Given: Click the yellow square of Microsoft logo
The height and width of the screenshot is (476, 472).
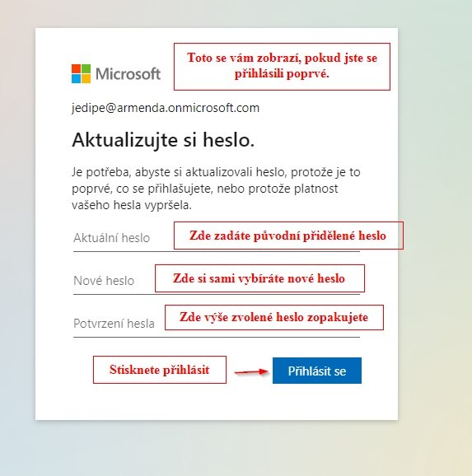Looking at the screenshot, I should click(x=86, y=78).
